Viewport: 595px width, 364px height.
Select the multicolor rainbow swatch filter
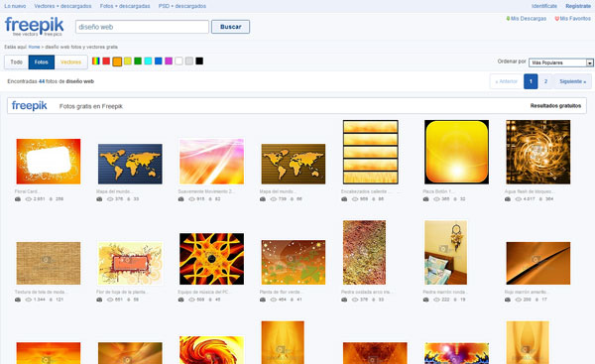(96, 61)
